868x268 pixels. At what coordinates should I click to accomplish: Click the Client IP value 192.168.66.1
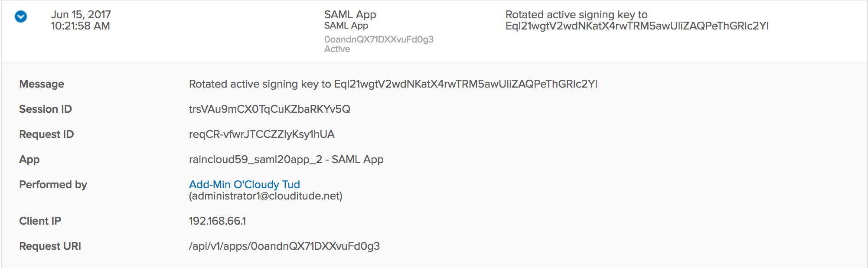tap(217, 221)
